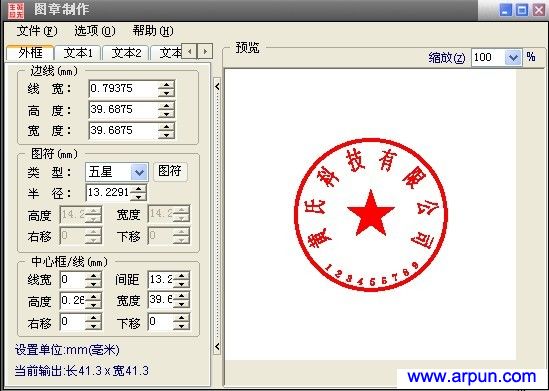The image size is (549, 391).
Task: Maximize the 图章制作 window
Action: coord(522,10)
